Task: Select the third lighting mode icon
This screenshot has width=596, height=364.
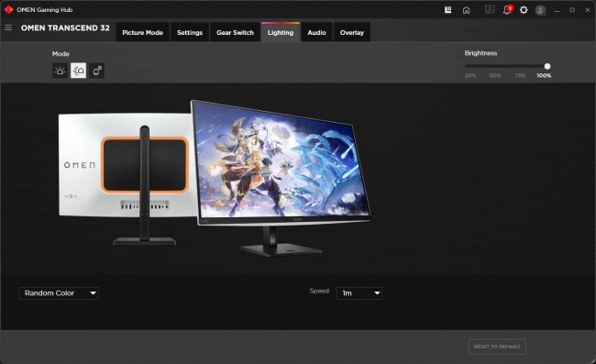Action: [97, 71]
